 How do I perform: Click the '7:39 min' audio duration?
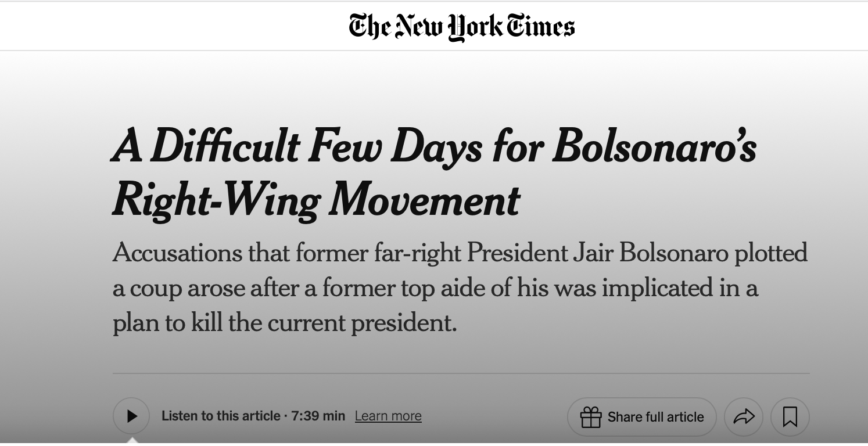[x=318, y=416]
